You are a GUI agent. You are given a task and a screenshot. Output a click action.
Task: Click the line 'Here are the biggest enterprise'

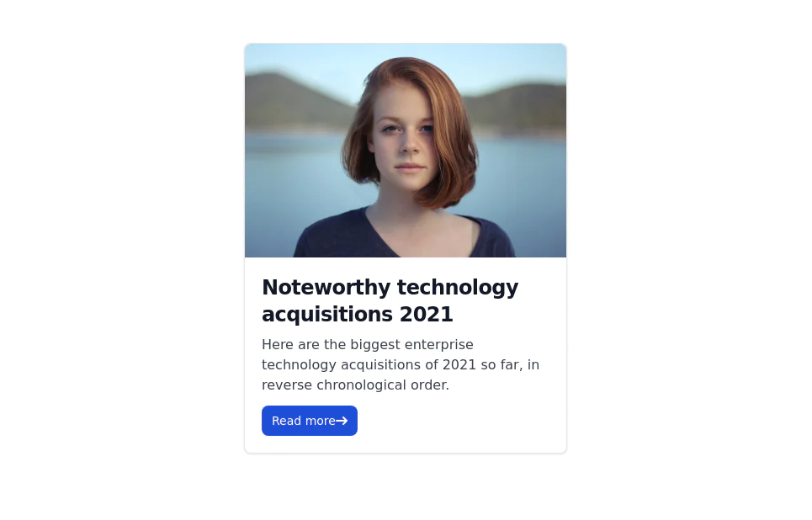(368, 345)
